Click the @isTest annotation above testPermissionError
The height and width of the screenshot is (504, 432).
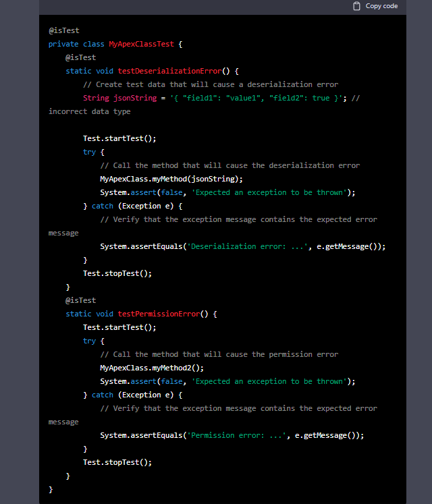pos(80,300)
